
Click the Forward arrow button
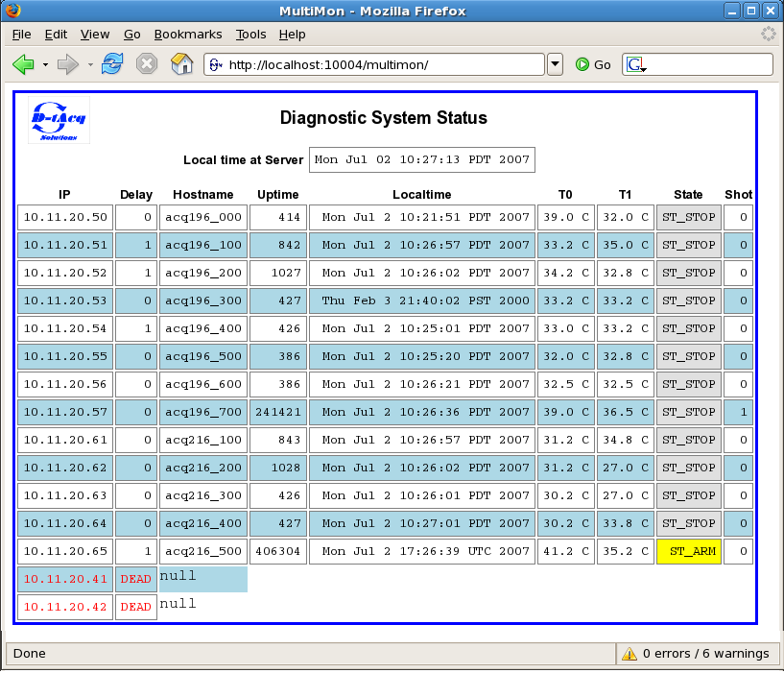[x=68, y=64]
